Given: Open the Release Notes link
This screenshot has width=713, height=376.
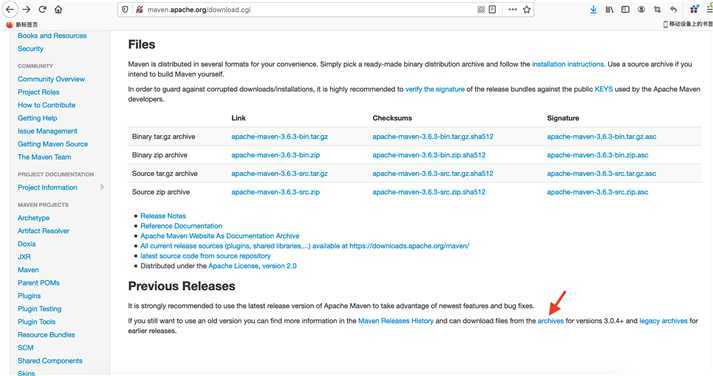Looking at the screenshot, I should (163, 216).
